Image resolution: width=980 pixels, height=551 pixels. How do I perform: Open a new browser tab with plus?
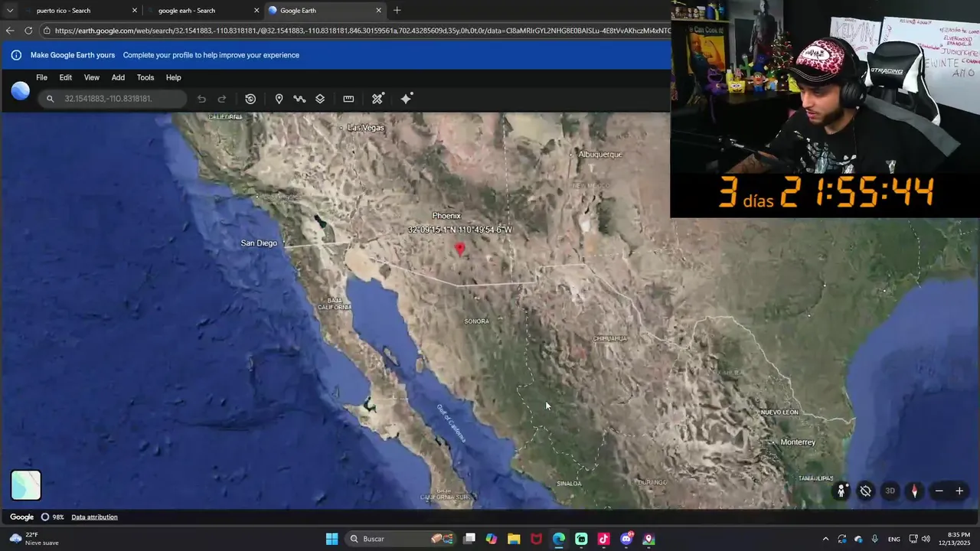pyautogui.click(x=397, y=11)
